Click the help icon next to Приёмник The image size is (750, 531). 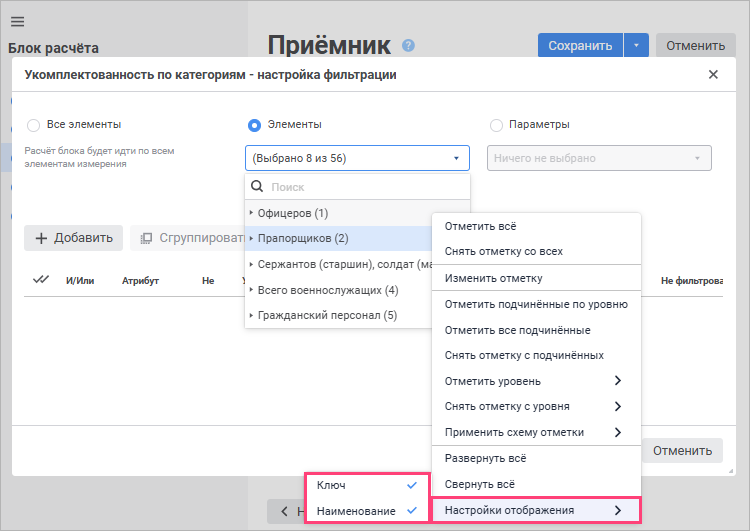[x=408, y=45]
